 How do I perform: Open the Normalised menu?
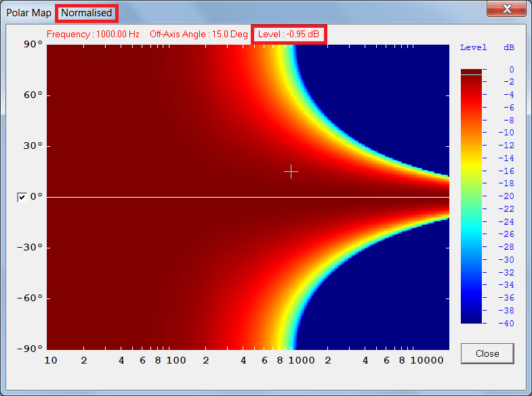(x=87, y=13)
